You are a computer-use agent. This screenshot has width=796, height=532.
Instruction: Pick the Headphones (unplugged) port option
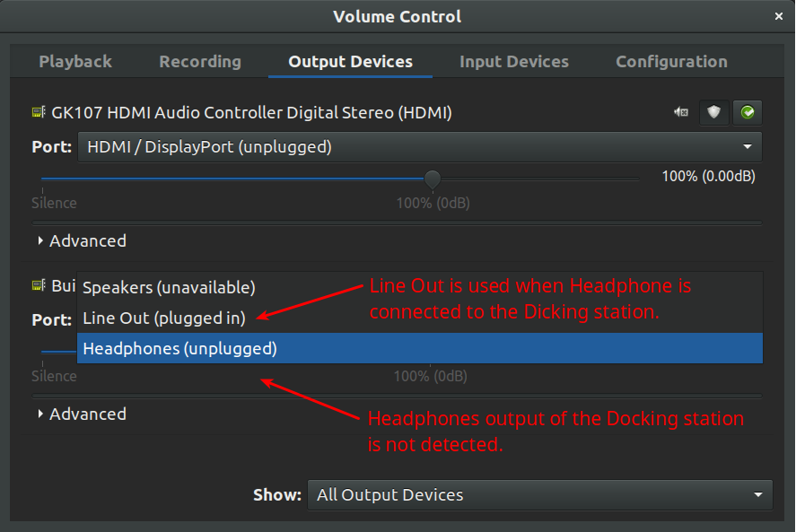pyautogui.click(x=179, y=348)
